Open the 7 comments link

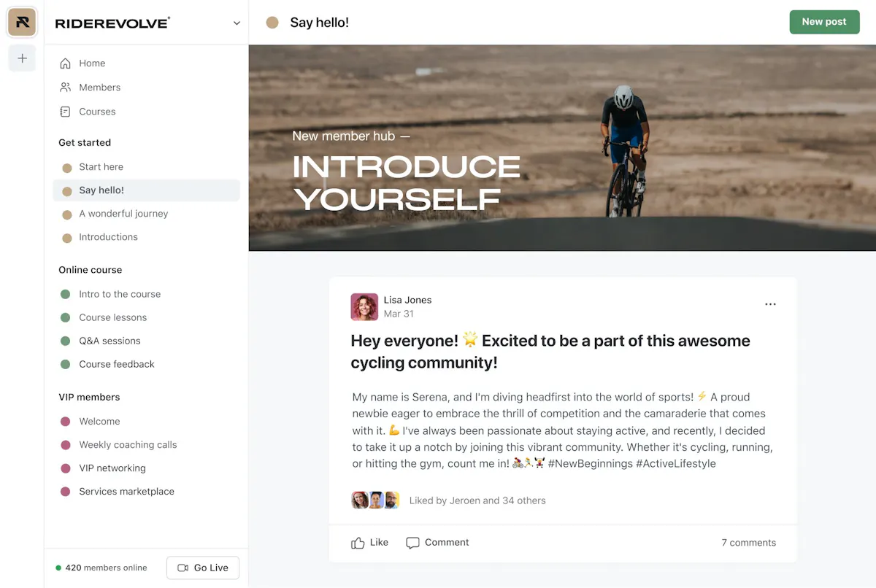748,543
